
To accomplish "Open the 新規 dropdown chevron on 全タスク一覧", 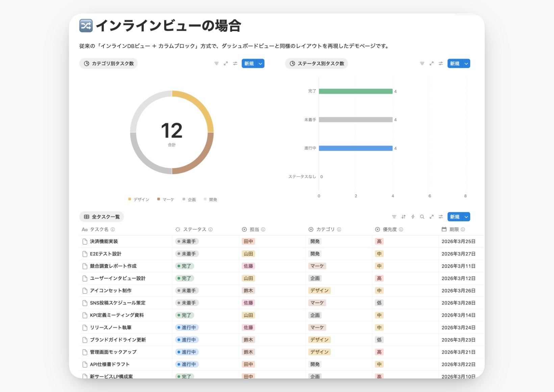I will pos(466,217).
